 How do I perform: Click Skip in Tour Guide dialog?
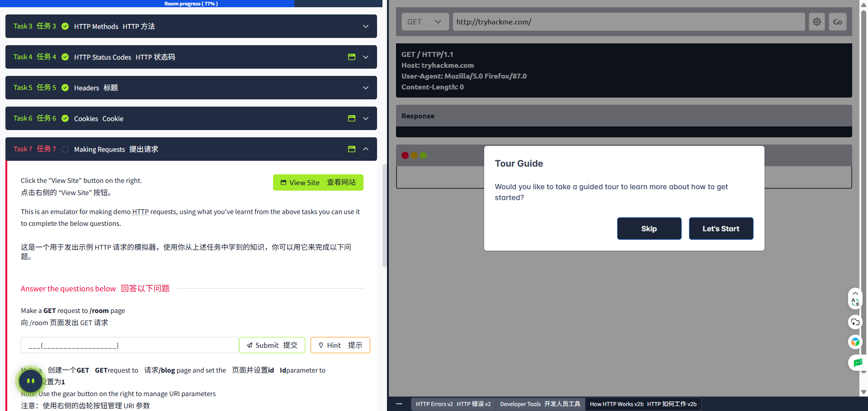[649, 229]
